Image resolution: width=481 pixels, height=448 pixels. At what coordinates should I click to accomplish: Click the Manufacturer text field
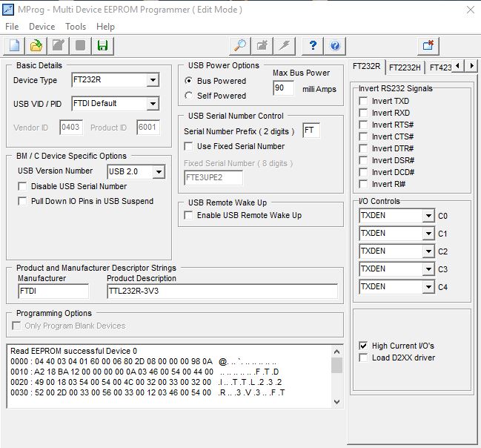point(53,291)
